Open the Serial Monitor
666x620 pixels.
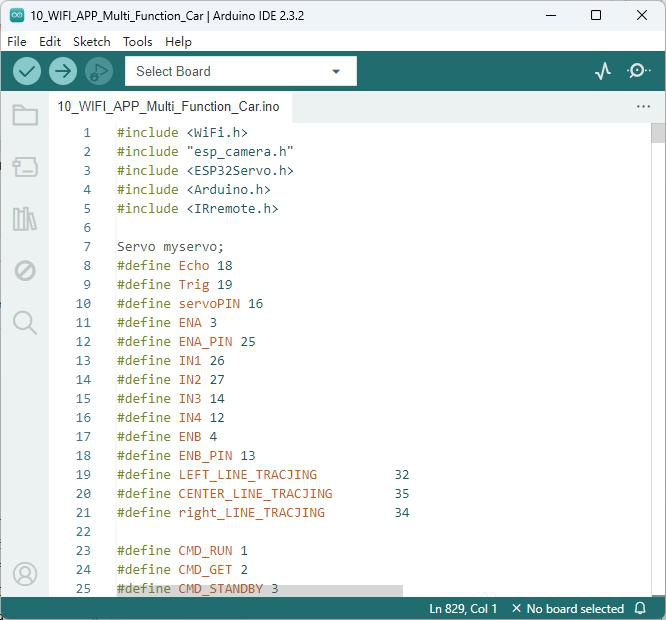point(638,71)
